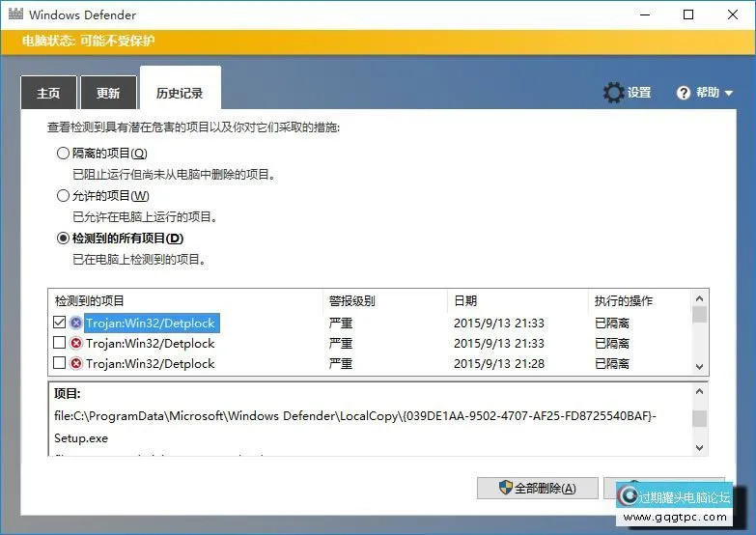The width and height of the screenshot is (756, 535).
Task: Click the shield icon on 全部删除 button
Action: (x=505, y=488)
